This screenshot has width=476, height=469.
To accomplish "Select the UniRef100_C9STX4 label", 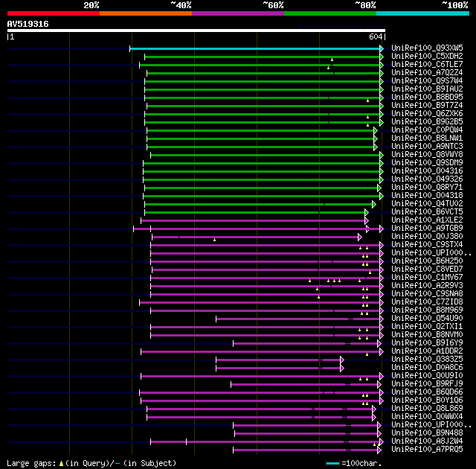I will 427,245.
